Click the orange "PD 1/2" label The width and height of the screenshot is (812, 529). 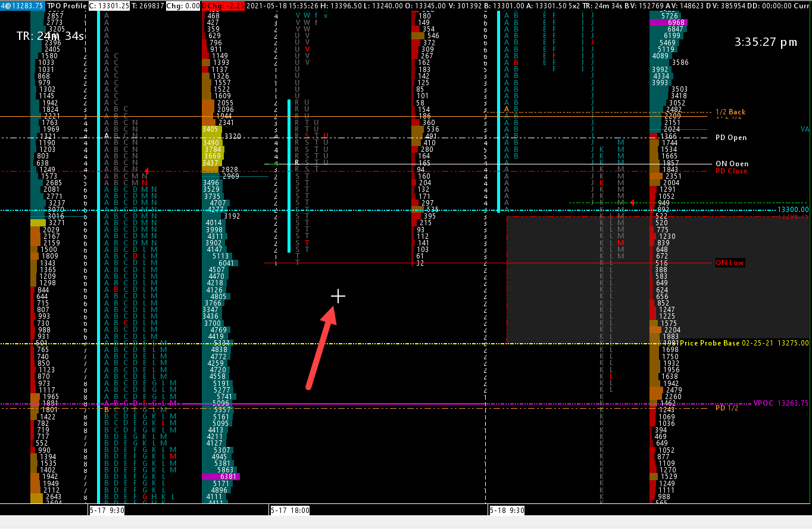pos(727,408)
